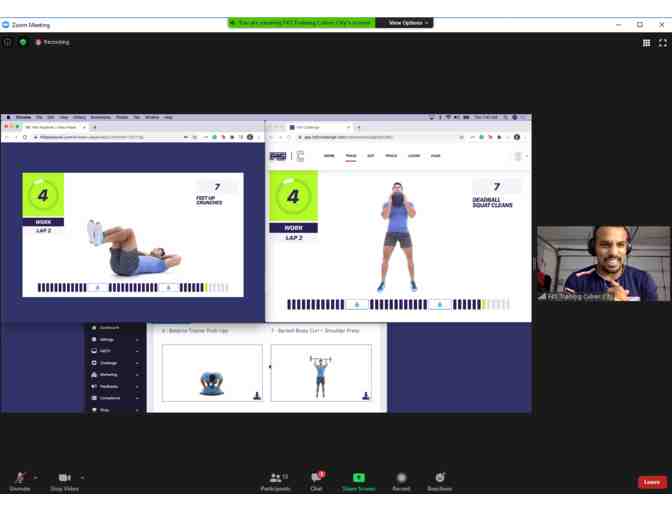This screenshot has height=510, width=672.
Task: Open the Chat panel
Action: pos(316,478)
